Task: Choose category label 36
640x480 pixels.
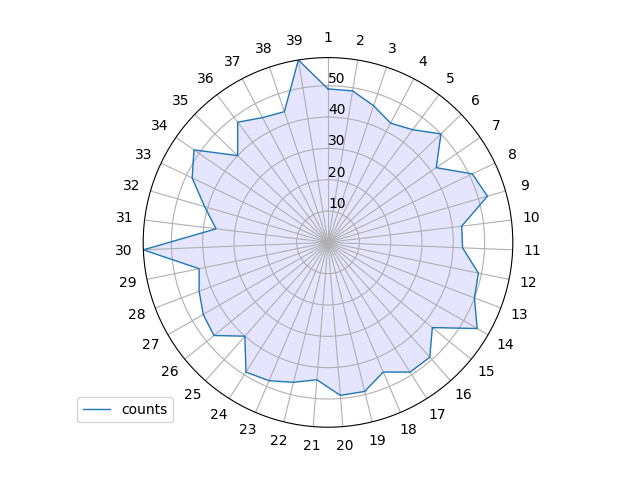Action: point(205,78)
